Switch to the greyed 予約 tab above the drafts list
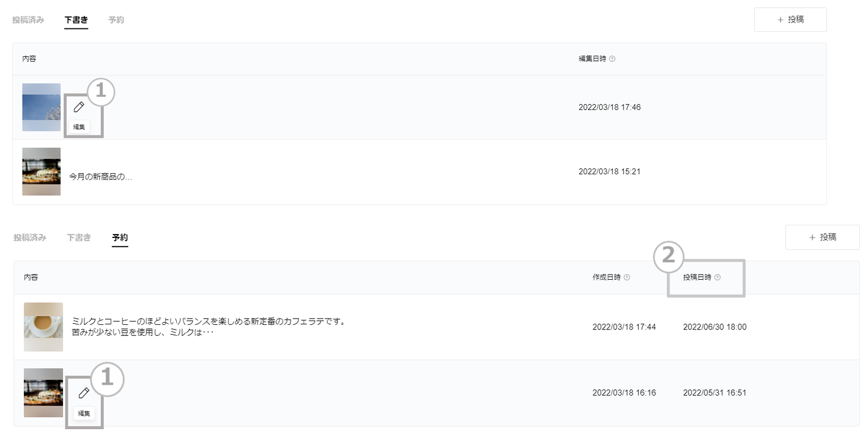868x439 pixels. click(x=116, y=20)
